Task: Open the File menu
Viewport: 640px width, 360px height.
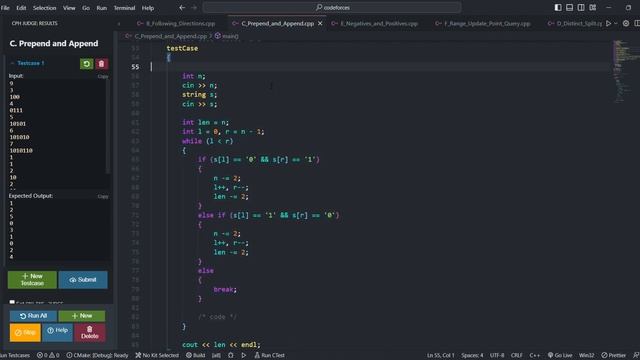Action: (5, 8)
